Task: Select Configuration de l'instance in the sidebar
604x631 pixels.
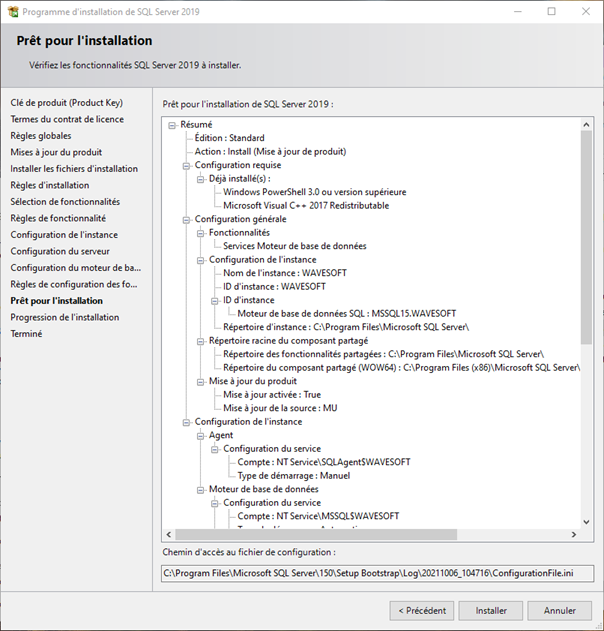Action: click(64, 235)
